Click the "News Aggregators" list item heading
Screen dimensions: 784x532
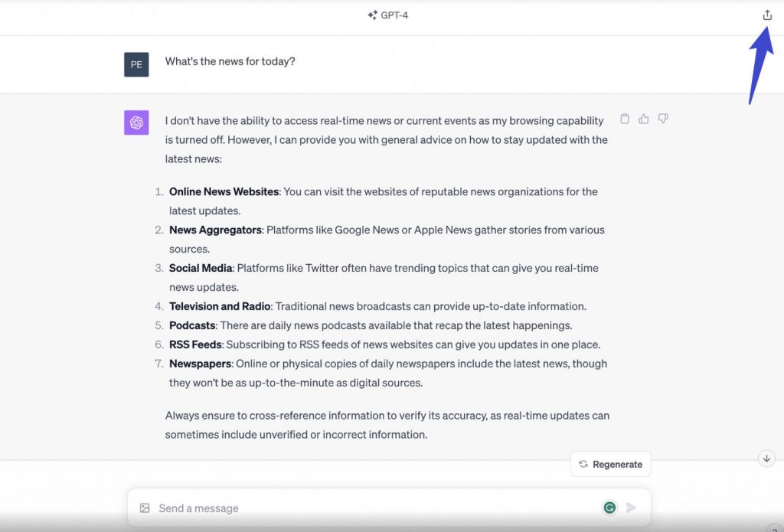215,230
